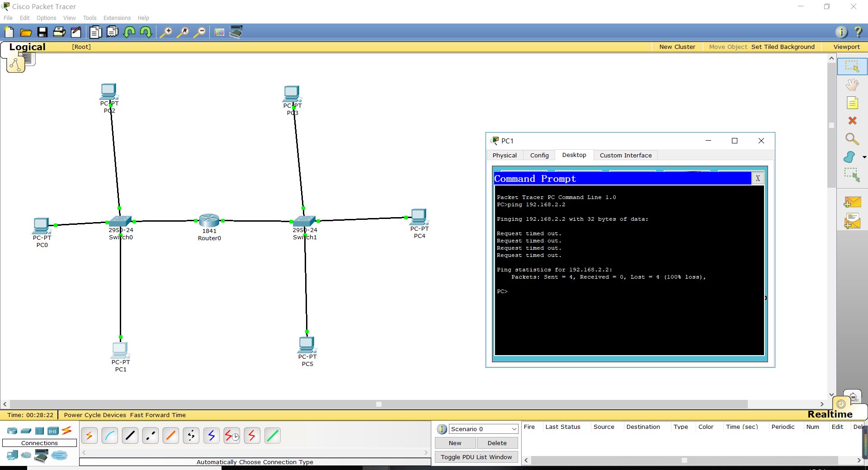Click the Paste toolbar icon
Screen dimensions: 868x470
point(113,32)
